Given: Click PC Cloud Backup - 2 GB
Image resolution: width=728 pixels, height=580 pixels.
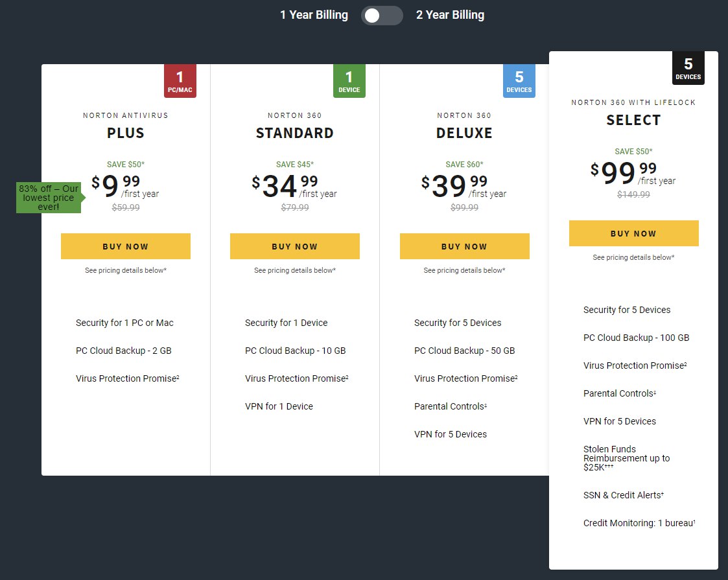Looking at the screenshot, I should 124,351.
